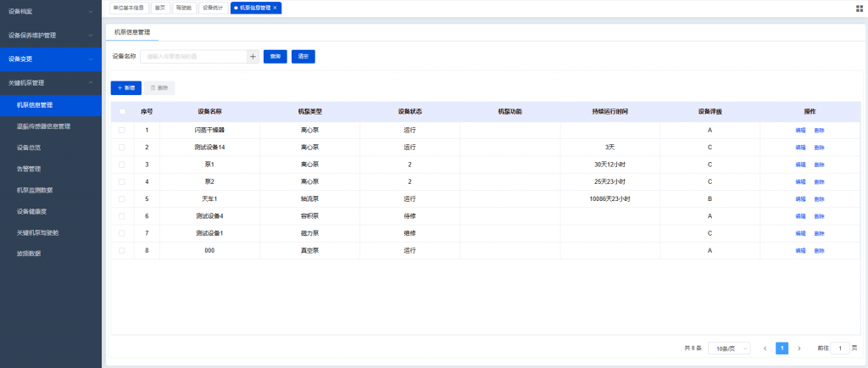Open the 10条/页 page size dropdown

coord(729,348)
